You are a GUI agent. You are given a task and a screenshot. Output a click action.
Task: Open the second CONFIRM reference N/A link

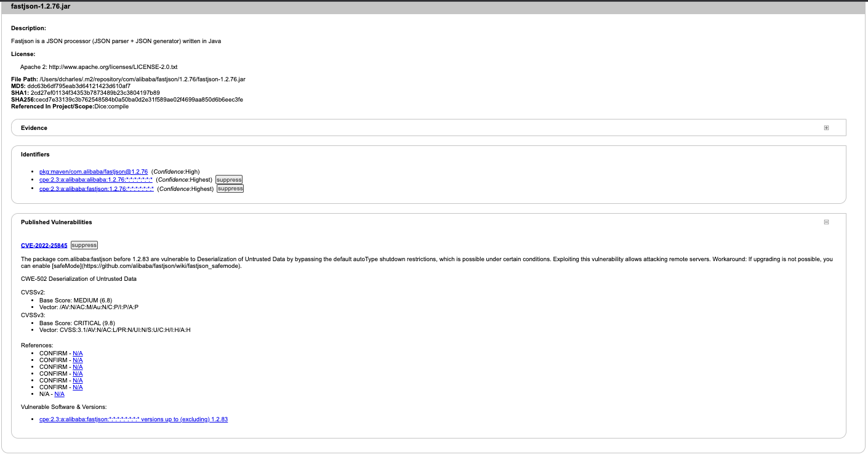pos(78,360)
